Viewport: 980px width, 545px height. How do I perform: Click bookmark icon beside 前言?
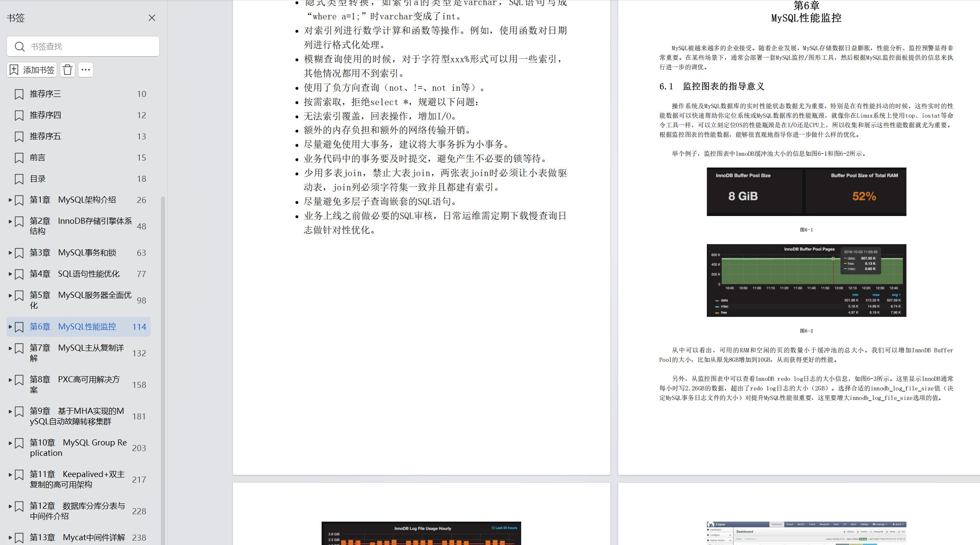coord(19,158)
